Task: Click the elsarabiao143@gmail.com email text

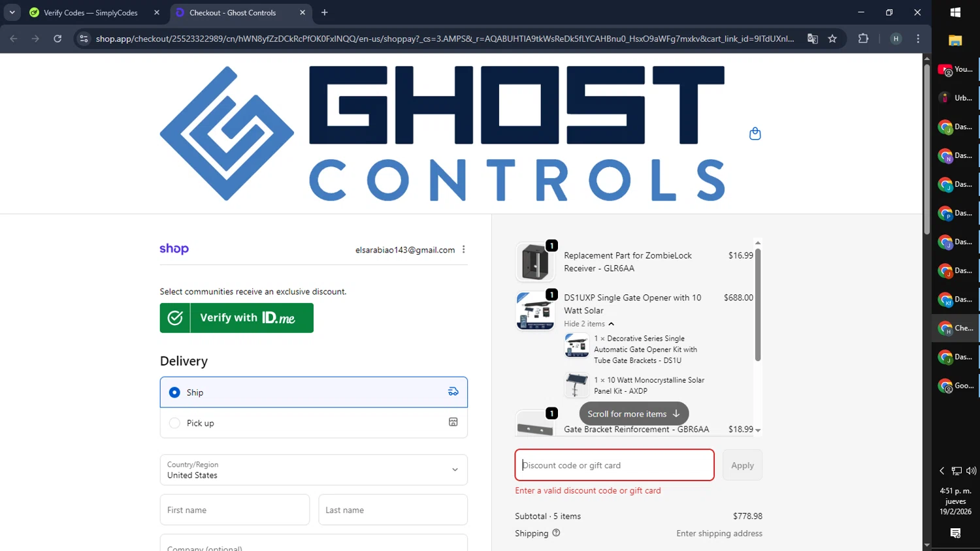Action: coord(405,250)
